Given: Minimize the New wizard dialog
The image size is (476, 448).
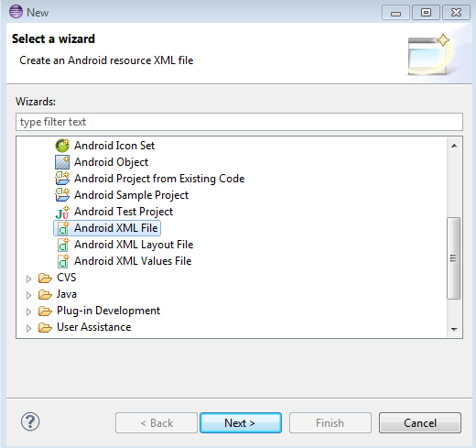Looking at the screenshot, I should 395,13.
